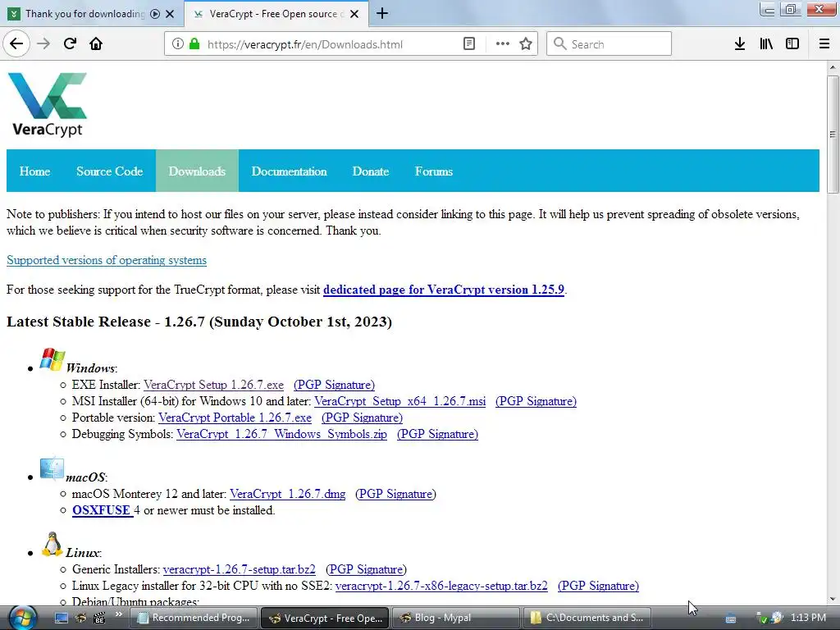
Task: Open the Source Code navigation item
Action: [109, 171]
